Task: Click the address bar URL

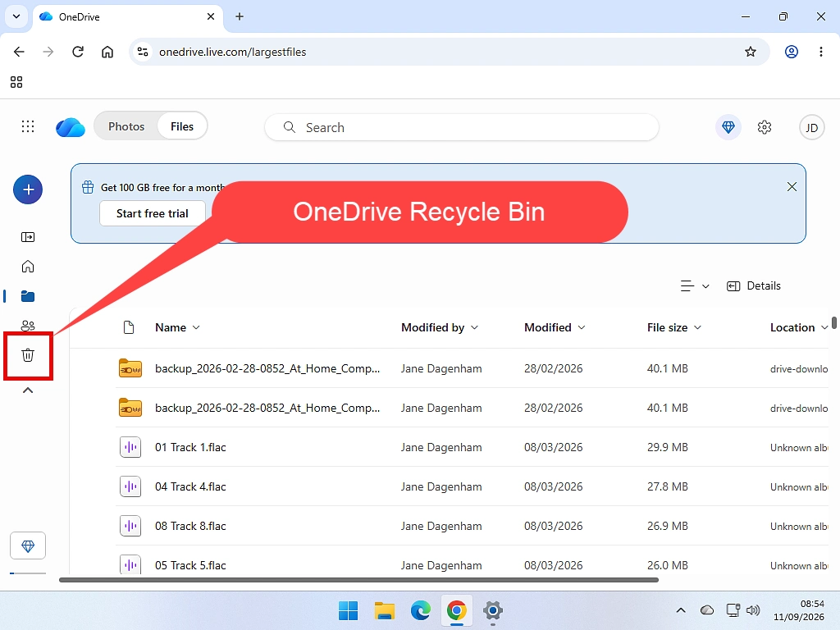Action: click(232, 52)
